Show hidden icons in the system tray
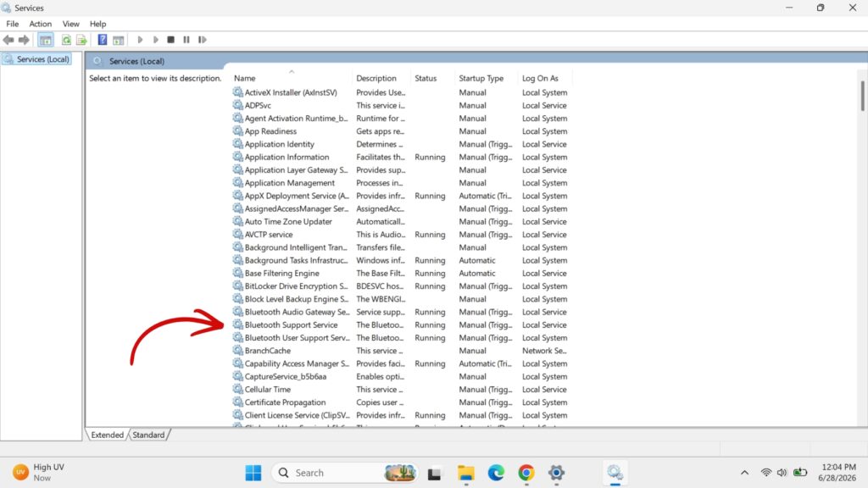 coord(744,473)
